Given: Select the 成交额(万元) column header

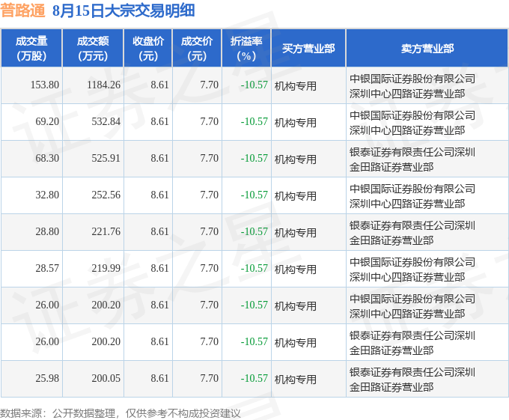Looking at the screenshot, I should click(93, 49).
